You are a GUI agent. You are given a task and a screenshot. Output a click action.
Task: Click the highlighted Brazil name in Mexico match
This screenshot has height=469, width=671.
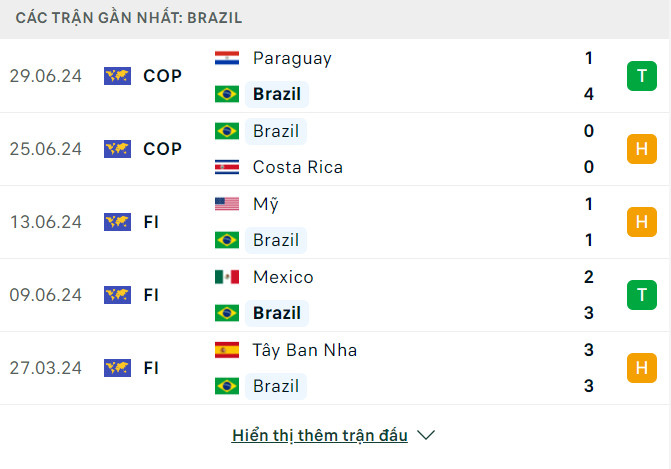tap(277, 313)
